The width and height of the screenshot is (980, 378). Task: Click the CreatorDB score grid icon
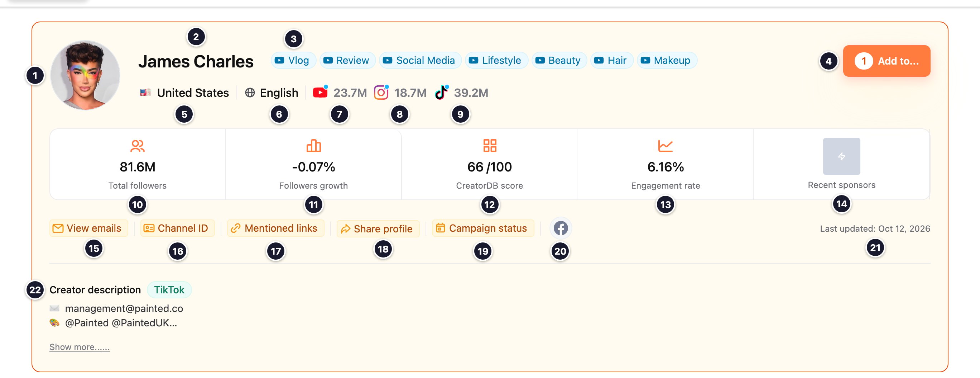point(490,146)
